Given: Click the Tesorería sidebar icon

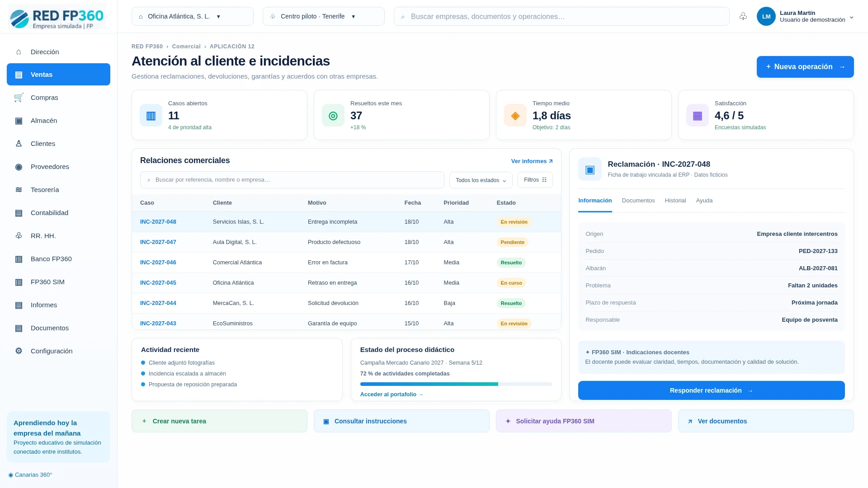Looking at the screenshot, I should coord(19,190).
